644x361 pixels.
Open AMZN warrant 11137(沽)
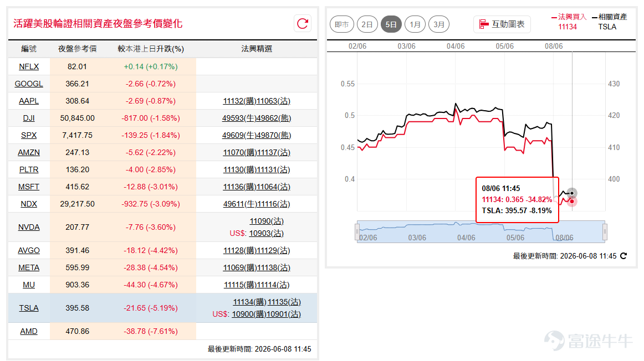tap(274, 153)
